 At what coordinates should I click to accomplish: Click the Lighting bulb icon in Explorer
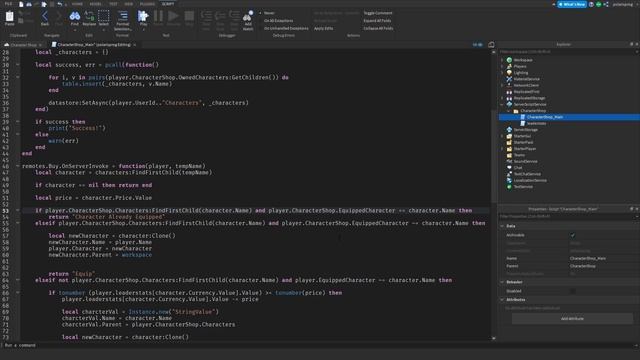(x=509, y=73)
